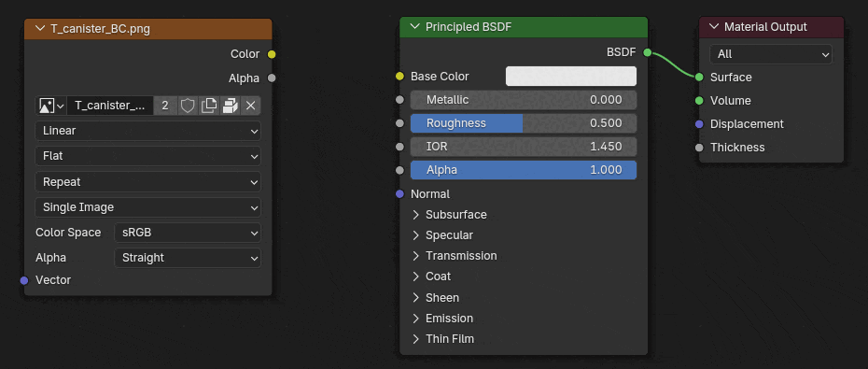Click the Vector input socket

click(x=24, y=280)
